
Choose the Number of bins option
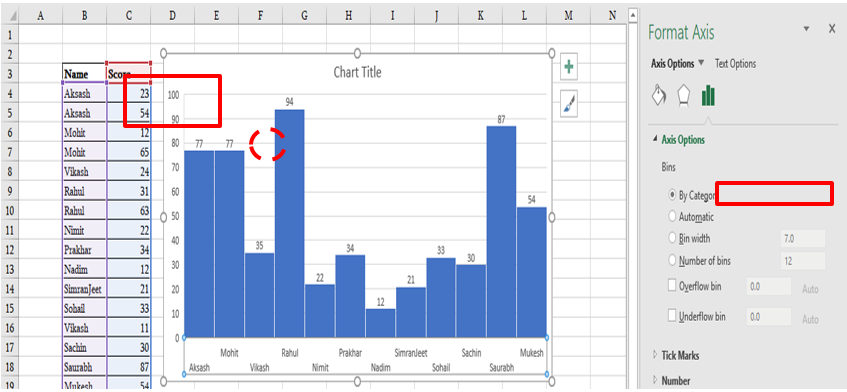point(673,261)
